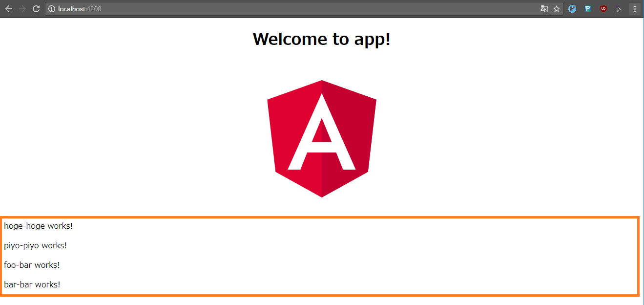Click the blue P extension icon

click(587, 9)
